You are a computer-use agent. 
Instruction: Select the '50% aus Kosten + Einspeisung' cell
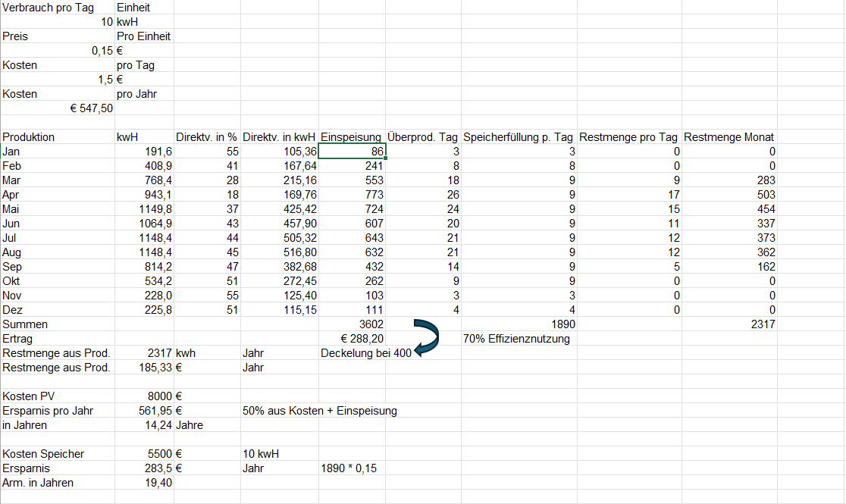(x=319, y=411)
